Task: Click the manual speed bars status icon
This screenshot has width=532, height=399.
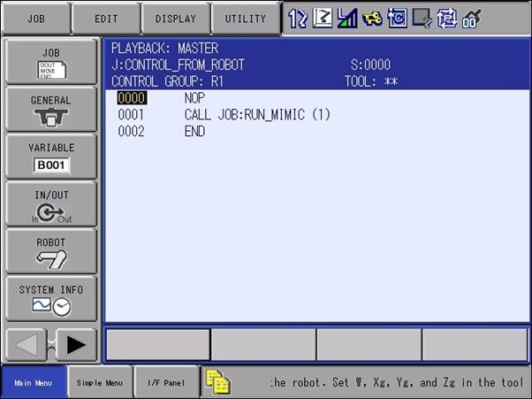Action: click(x=346, y=17)
